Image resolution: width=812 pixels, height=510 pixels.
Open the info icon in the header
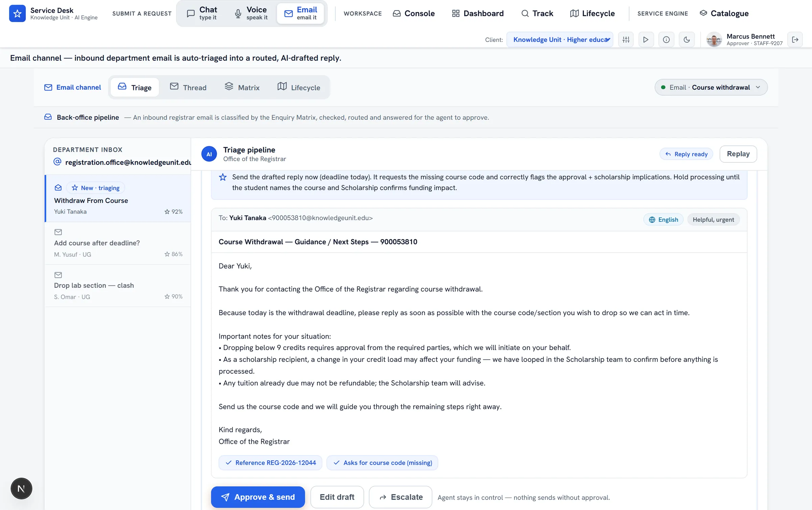coord(666,40)
